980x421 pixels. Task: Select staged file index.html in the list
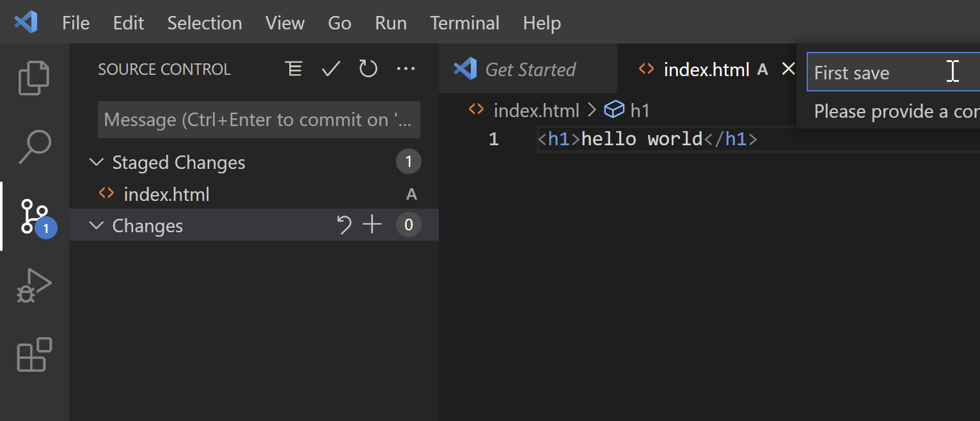pyautogui.click(x=166, y=195)
